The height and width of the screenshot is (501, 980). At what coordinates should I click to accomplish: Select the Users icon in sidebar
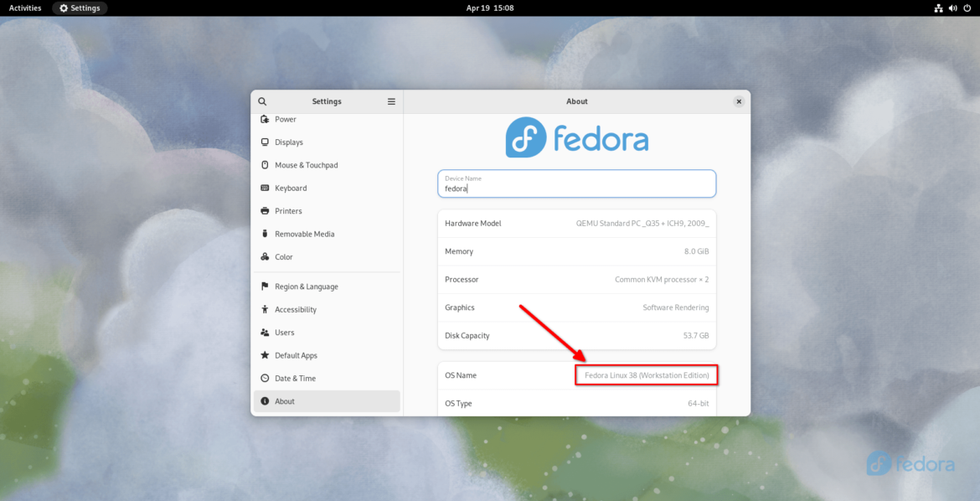[x=265, y=333]
